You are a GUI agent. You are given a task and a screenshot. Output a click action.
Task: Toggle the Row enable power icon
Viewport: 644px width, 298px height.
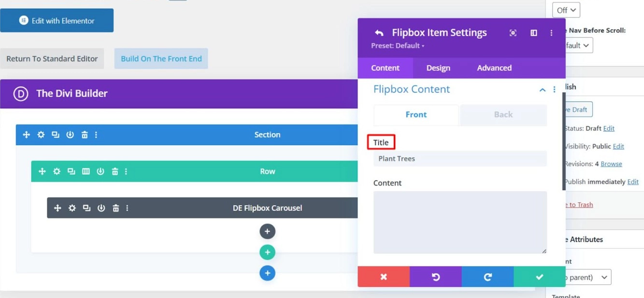[100, 171]
